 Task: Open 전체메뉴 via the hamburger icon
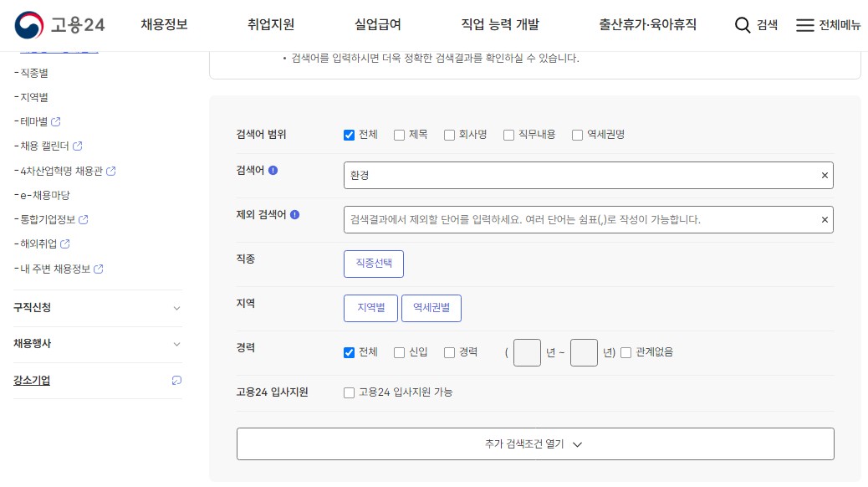(807, 24)
